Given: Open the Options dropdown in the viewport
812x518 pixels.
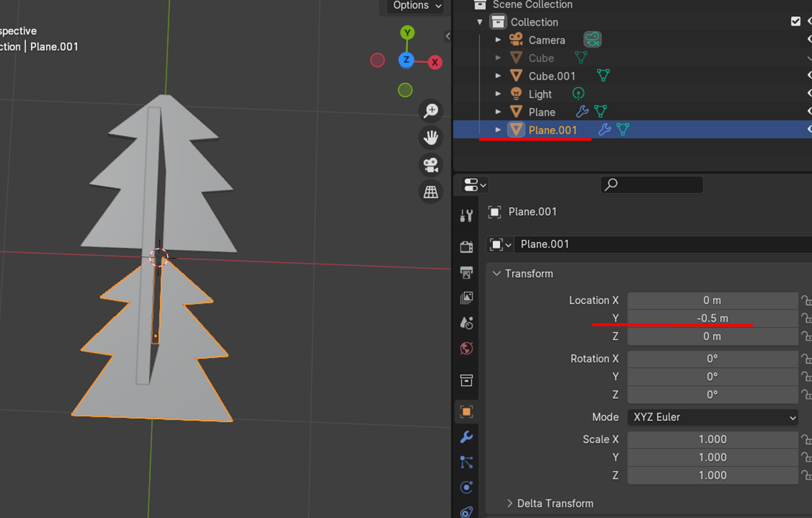Looking at the screenshot, I should pos(417,6).
